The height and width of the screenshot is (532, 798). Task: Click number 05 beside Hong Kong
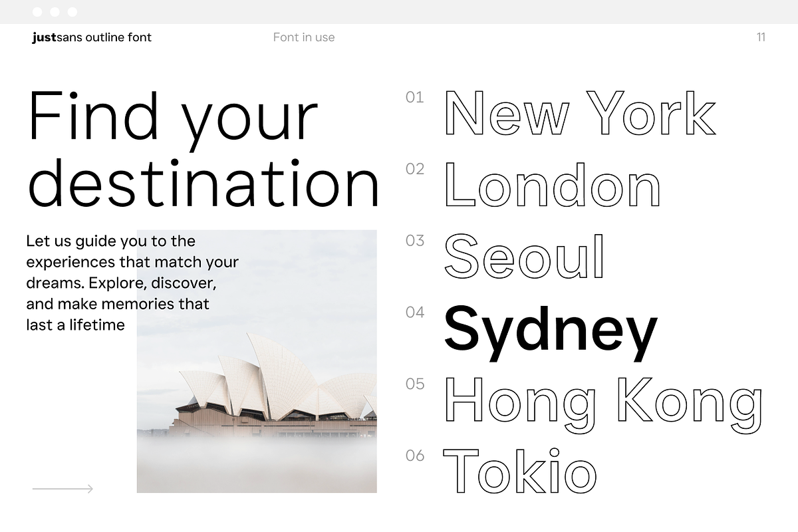point(414,384)
